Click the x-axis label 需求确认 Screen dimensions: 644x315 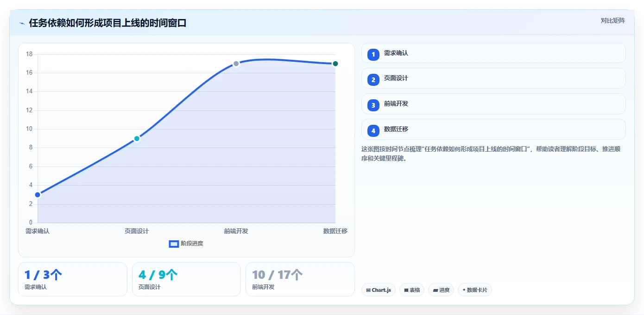38,231
